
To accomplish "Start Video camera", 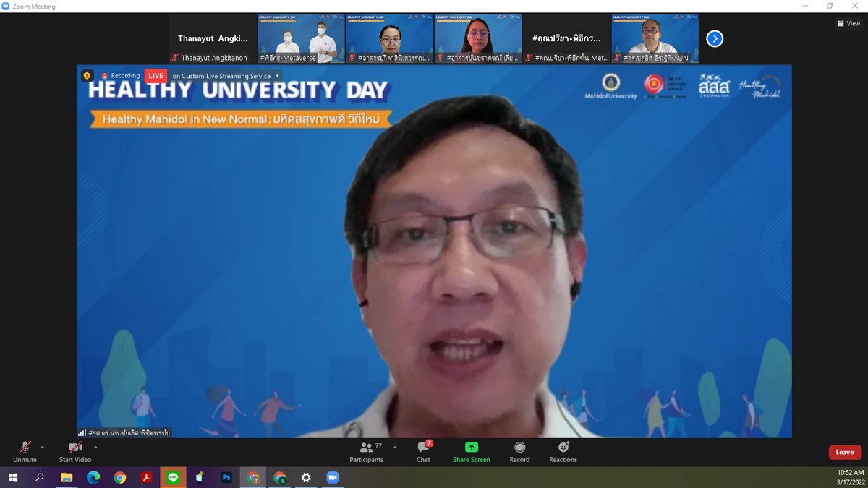I will click(x=75, y=452).
